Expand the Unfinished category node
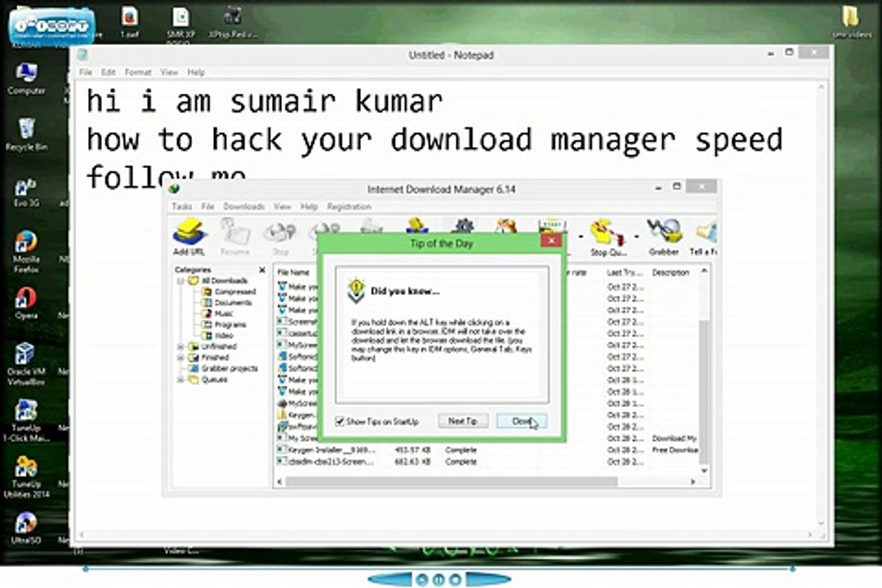Image resolution: width=882 pixels, height=588 pixels. coord(180,346)
